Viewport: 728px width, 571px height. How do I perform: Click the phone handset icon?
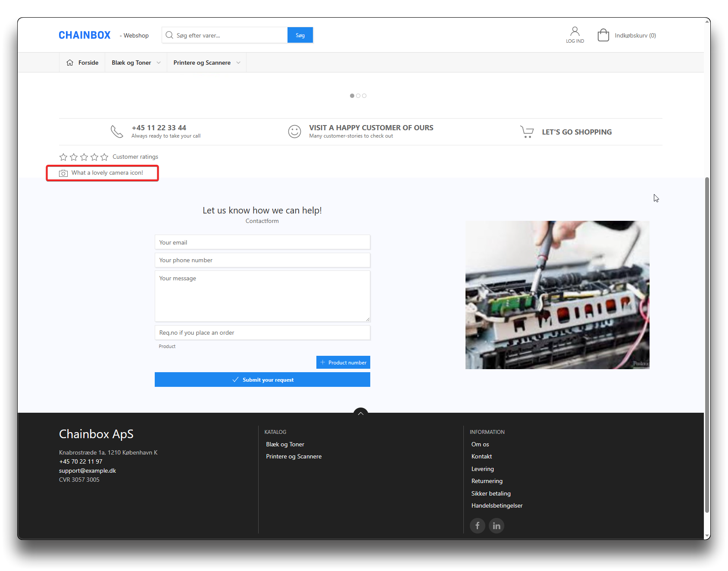(x=117, y=132)
